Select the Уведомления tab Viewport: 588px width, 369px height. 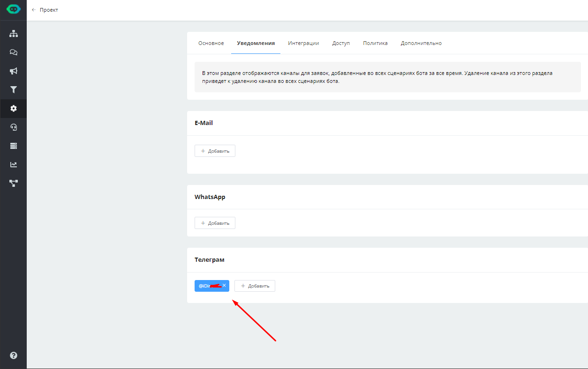pyautogui.click(x=256, y=43)
